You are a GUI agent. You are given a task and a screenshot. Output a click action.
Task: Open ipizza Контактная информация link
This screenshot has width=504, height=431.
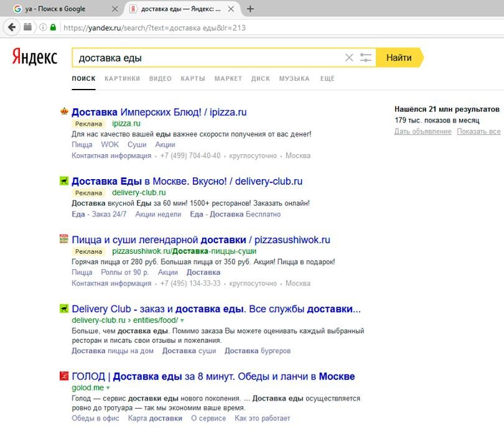pos(111,155)
